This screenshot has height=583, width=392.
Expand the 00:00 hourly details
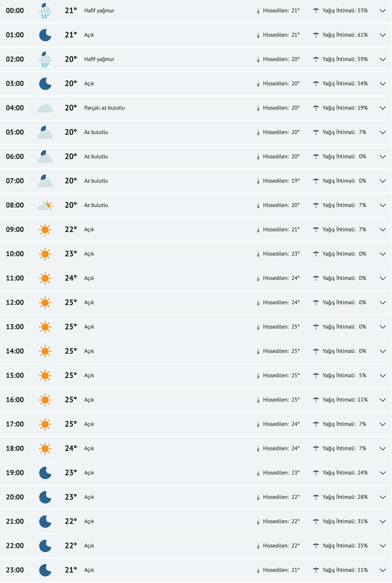(383, 11)
